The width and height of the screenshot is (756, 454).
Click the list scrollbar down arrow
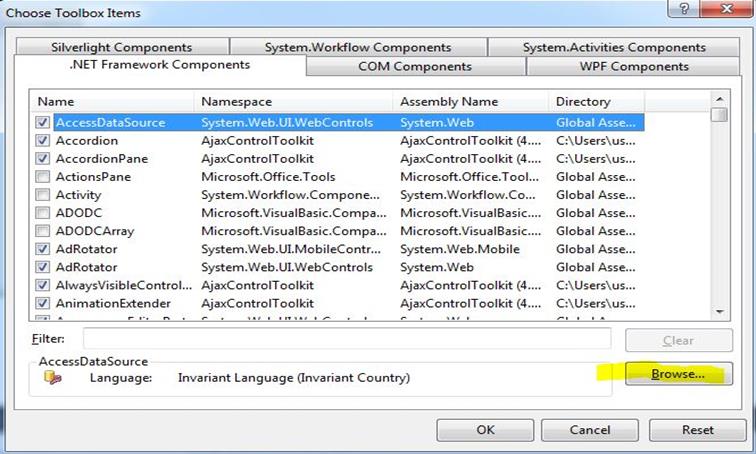pos(719,312)
